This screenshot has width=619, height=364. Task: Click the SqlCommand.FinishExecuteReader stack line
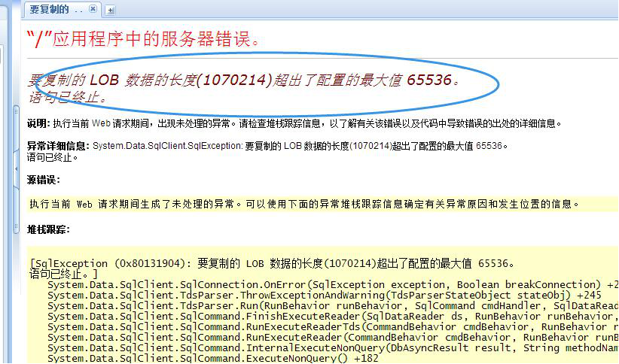point(333,317)
